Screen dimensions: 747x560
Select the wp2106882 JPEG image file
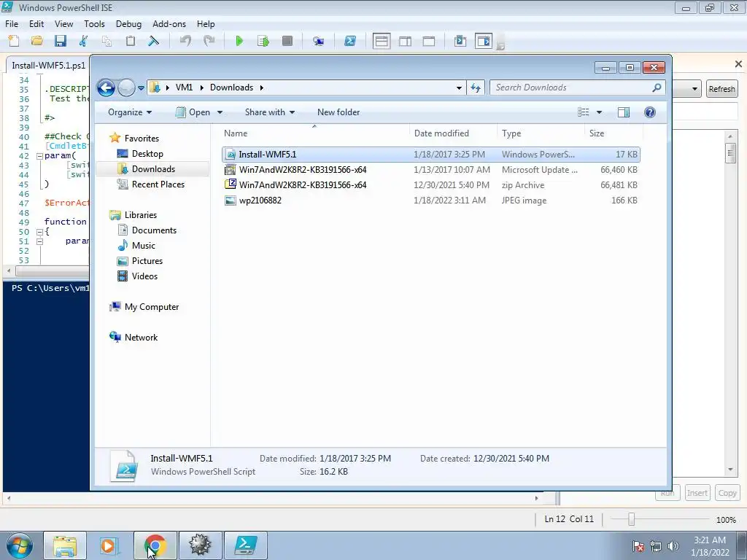[x=431, y=201]
